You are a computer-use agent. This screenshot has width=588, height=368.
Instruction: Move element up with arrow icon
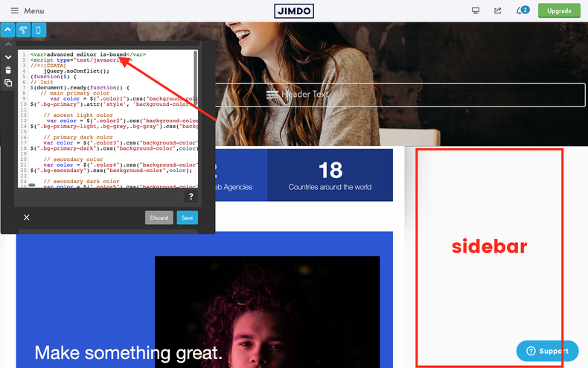coord(8,44)
